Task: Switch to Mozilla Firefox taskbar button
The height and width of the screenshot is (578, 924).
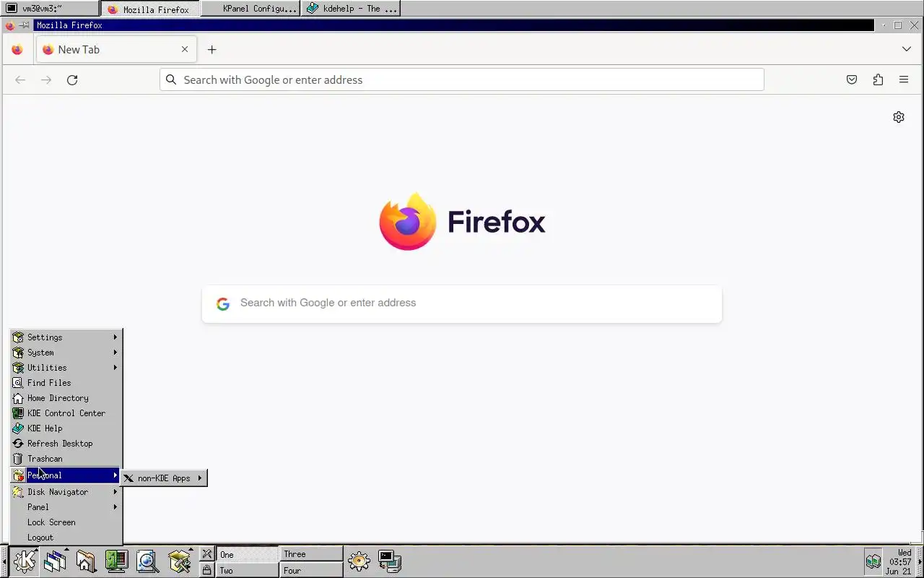Action: pyautogui.click(x=150, y=9)
